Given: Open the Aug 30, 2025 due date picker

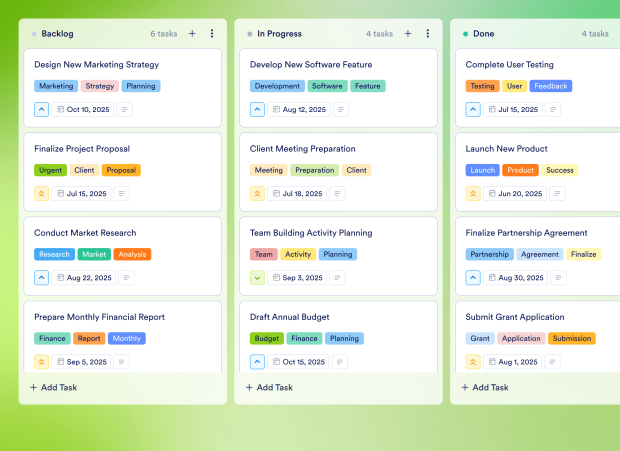Looking at the screenshot, I should point(513,278).
